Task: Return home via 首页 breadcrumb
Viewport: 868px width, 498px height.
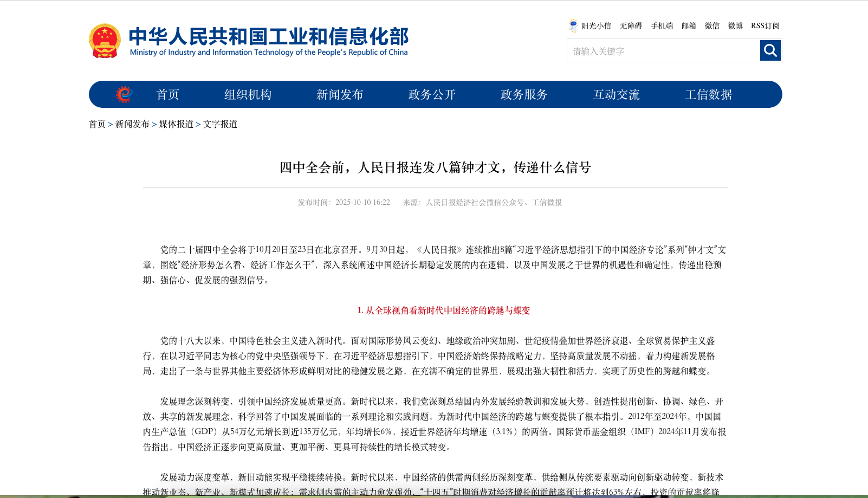Action: click(x=97, y=124)
